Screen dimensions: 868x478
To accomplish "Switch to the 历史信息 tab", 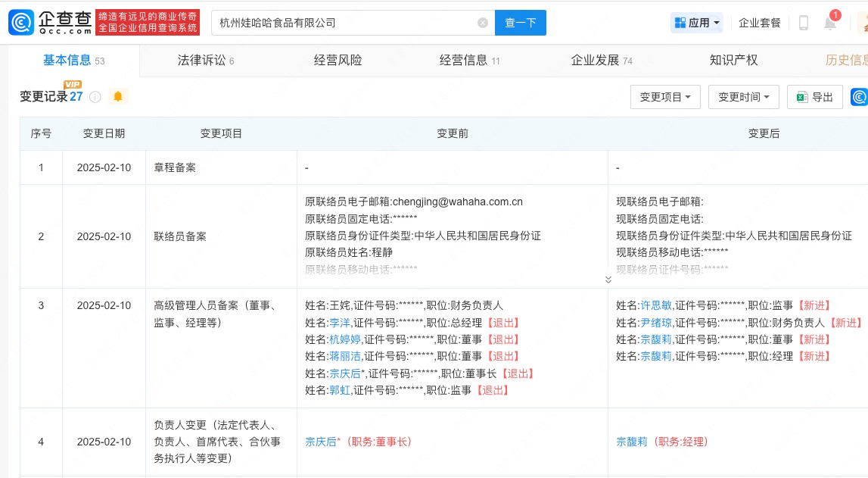I will tap(846, 61).
